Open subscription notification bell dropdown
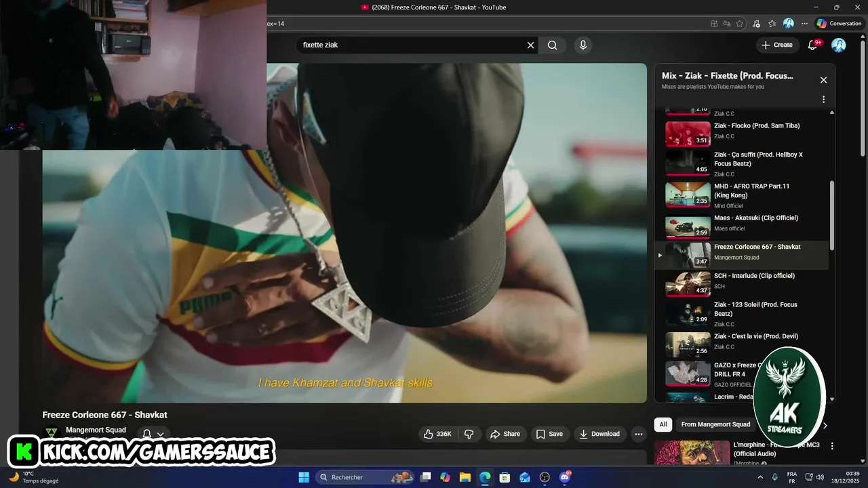Image resolution: width=868 pixels, height=488 pixels. (153, 434)
